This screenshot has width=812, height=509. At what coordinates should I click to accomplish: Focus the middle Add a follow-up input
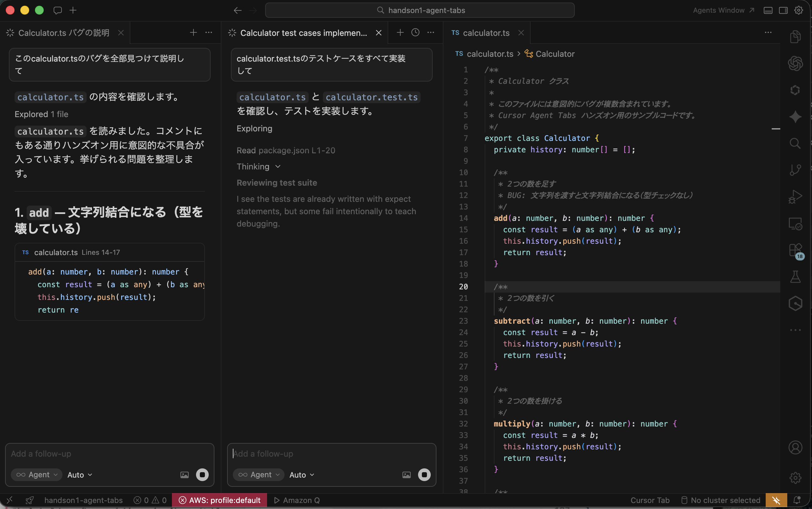click(x=331, y=454)
